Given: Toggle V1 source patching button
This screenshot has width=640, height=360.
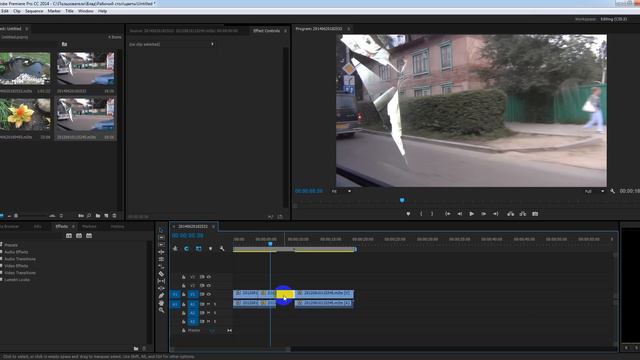Looking at the screenshot, I should coord(175,294).
